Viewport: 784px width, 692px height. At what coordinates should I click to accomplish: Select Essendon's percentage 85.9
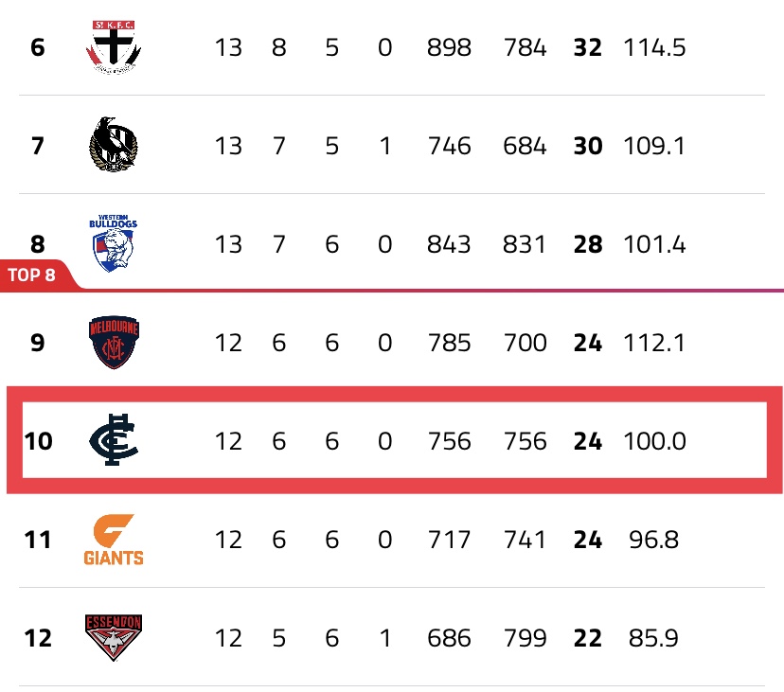tap(654, 638)
